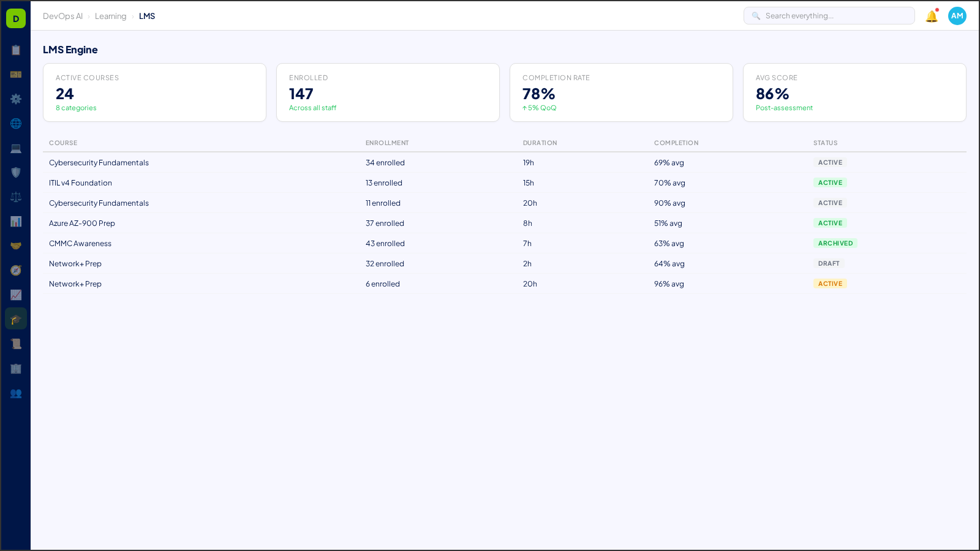This screenshot has width=980, height=551.
Task: Toggle the ARCHIVED status on CMMC Awareness
Action: tap(835, 243)
